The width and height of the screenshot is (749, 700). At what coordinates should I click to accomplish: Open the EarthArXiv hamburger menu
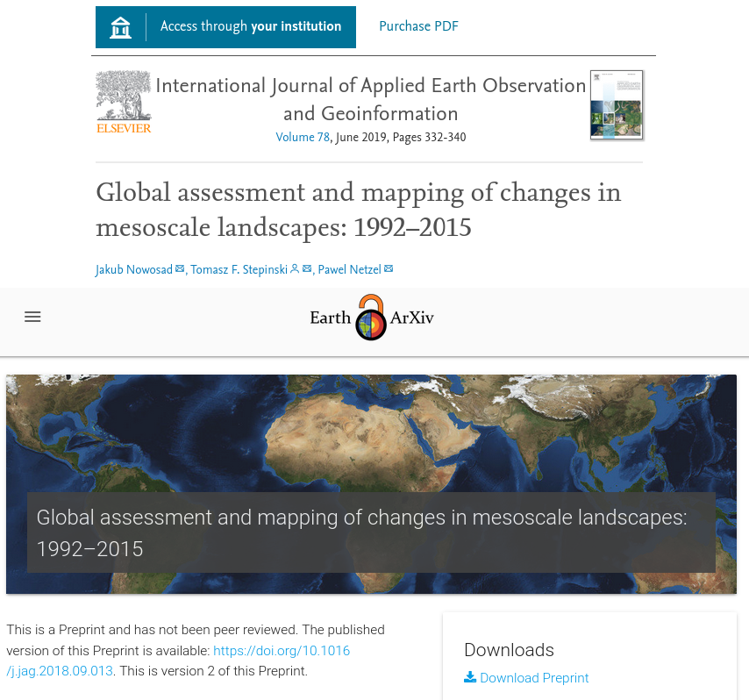pos(32,317)
